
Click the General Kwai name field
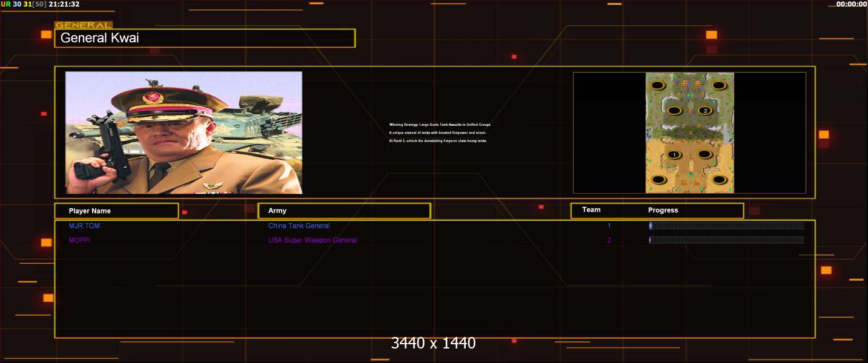(x=205, y=38)
